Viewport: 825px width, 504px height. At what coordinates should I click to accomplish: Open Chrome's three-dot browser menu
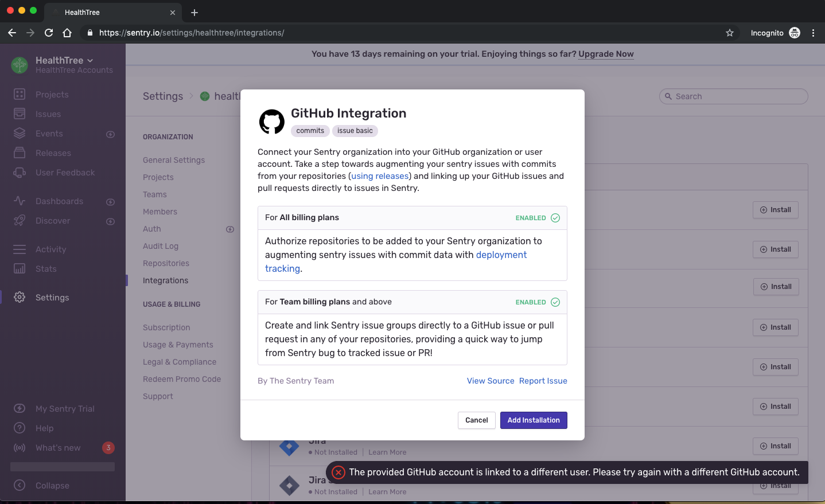pyautogui.click(x=814, y=33)
